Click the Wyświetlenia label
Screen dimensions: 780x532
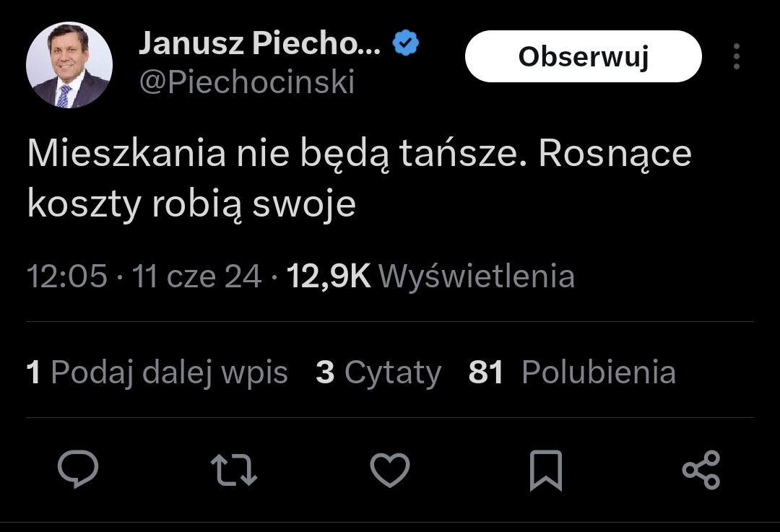click(477, 276)
